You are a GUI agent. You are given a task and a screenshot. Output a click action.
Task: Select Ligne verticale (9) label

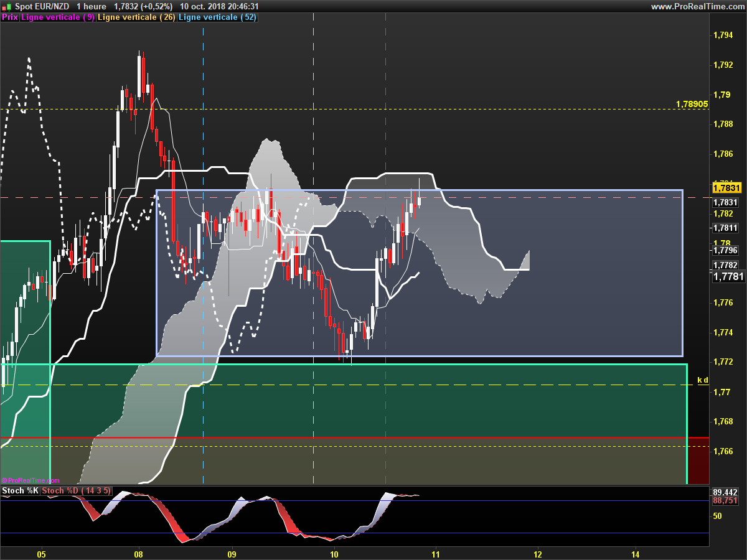pos(58,17)
